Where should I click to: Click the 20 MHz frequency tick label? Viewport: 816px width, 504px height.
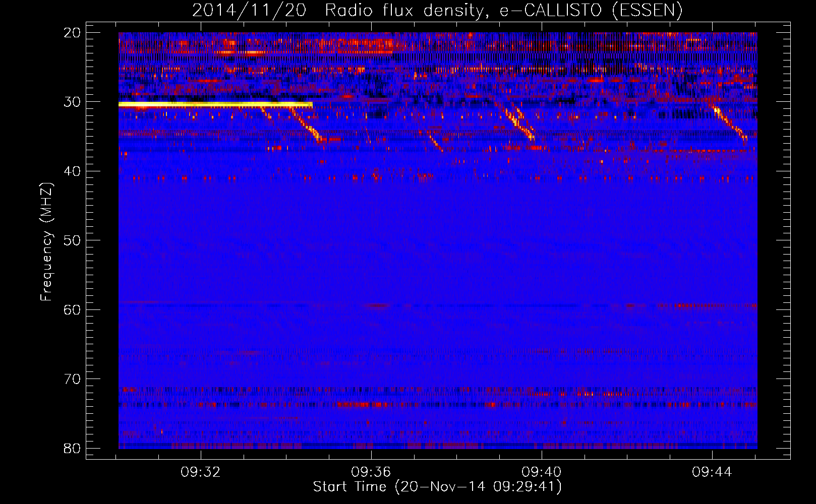pyautogui.click(x=72, y=33)
